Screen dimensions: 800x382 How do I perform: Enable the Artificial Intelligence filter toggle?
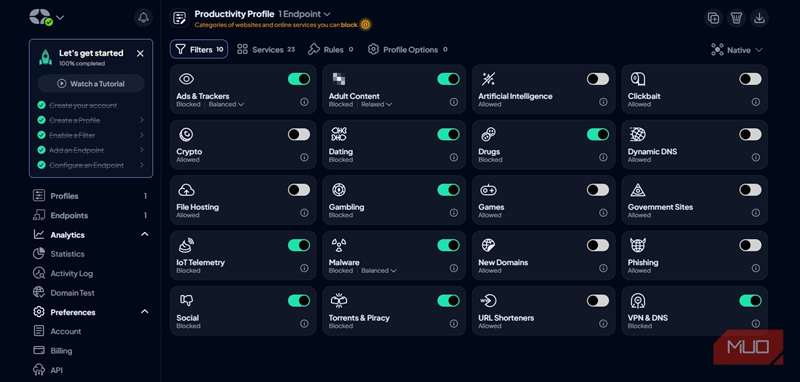pos(597,79)
